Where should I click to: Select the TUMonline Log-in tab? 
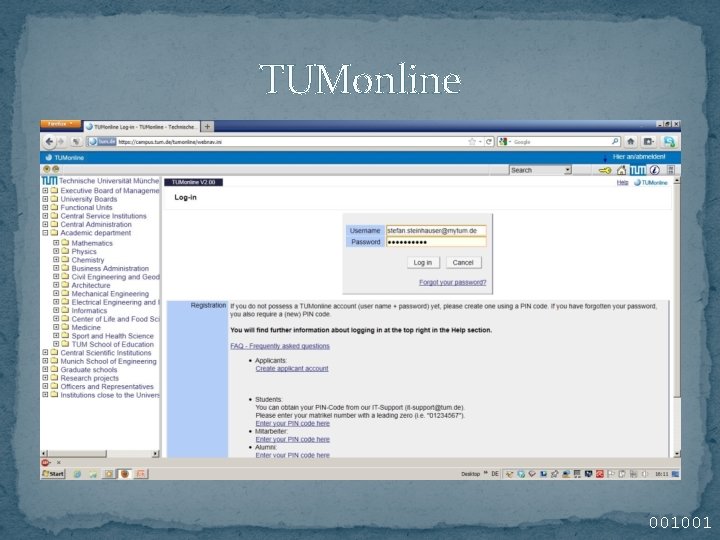[141, 127]
